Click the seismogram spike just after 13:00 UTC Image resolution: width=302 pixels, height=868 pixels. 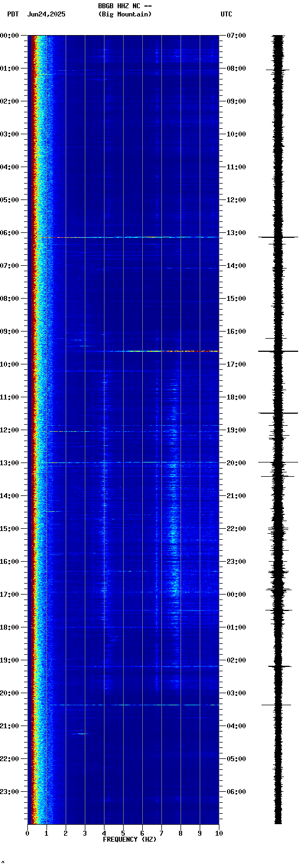click(x=278, y=237)
